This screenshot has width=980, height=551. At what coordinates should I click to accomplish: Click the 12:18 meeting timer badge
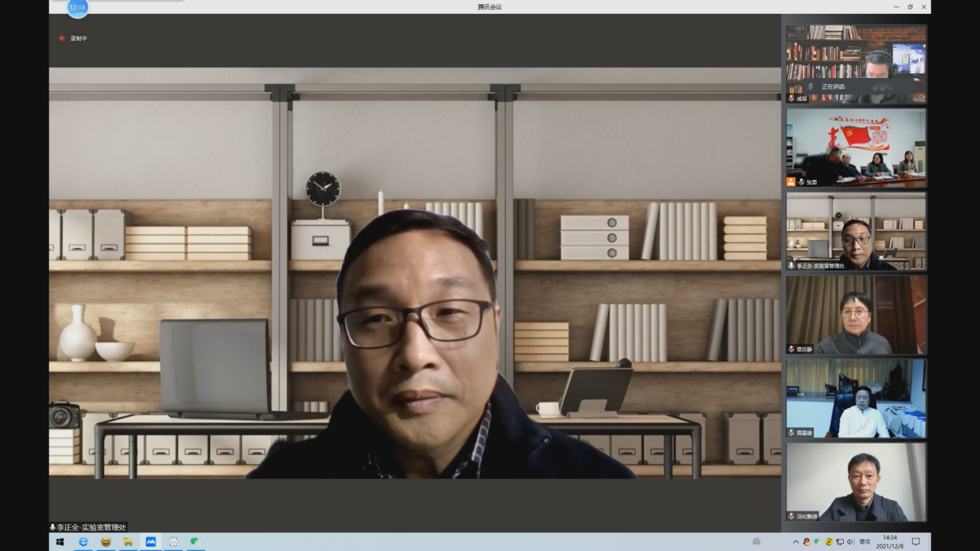coord(77,8)
